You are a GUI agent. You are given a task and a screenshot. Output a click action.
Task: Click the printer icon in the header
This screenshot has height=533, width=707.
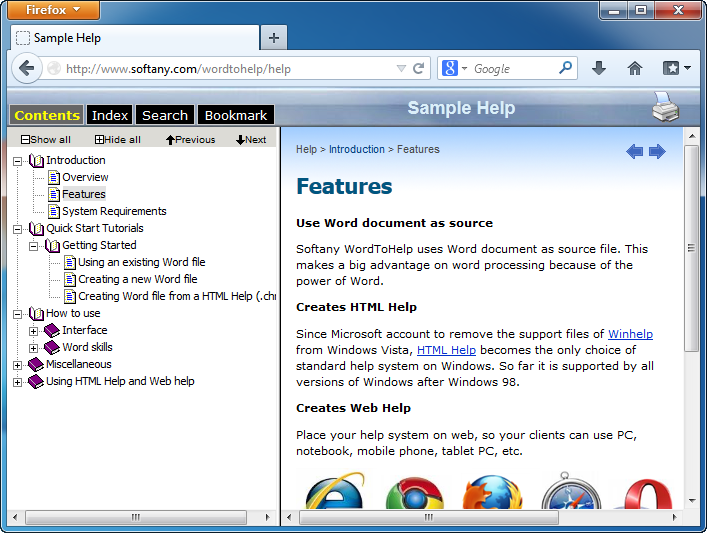coord(665,107)
